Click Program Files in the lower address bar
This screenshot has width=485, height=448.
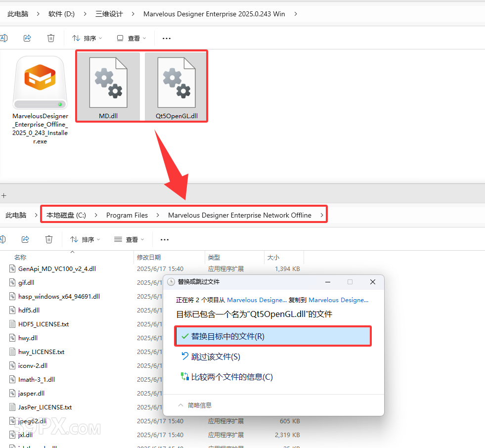pos(127,215)
